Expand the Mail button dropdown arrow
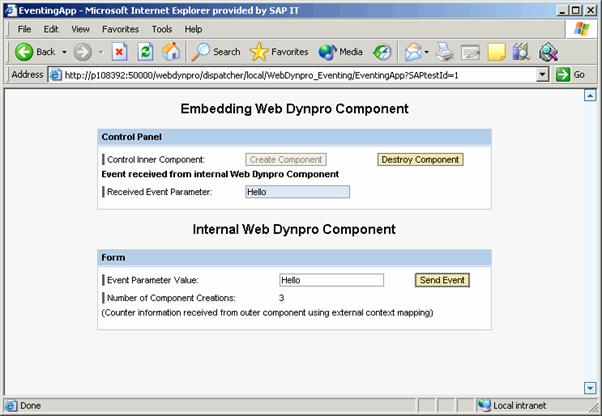The width and height of the screenshot is (602, 416). pos(427,52)
